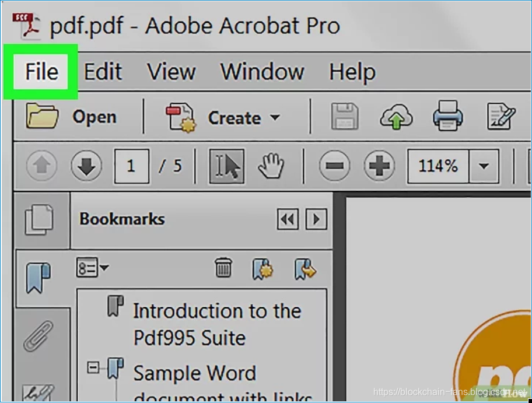Screen dimensions: 532x403
Task: Click the Print icon
Action: pyautogui.click(x=447, y=115)
